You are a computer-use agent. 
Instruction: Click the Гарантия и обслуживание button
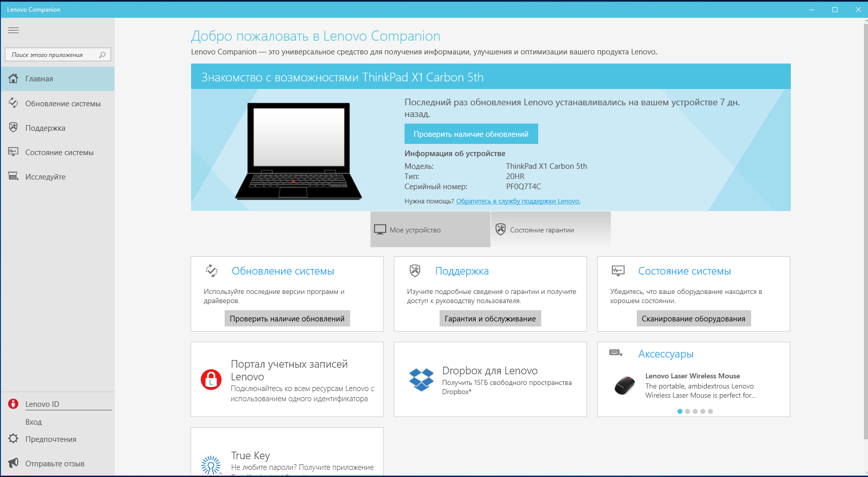490,318
